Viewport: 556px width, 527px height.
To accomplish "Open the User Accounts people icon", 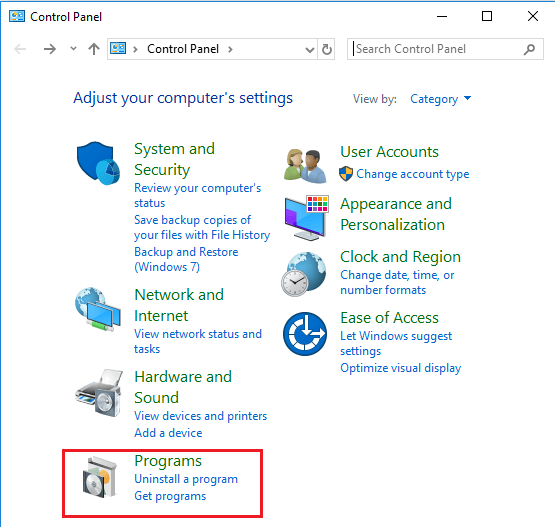I will tap(305, 166).
